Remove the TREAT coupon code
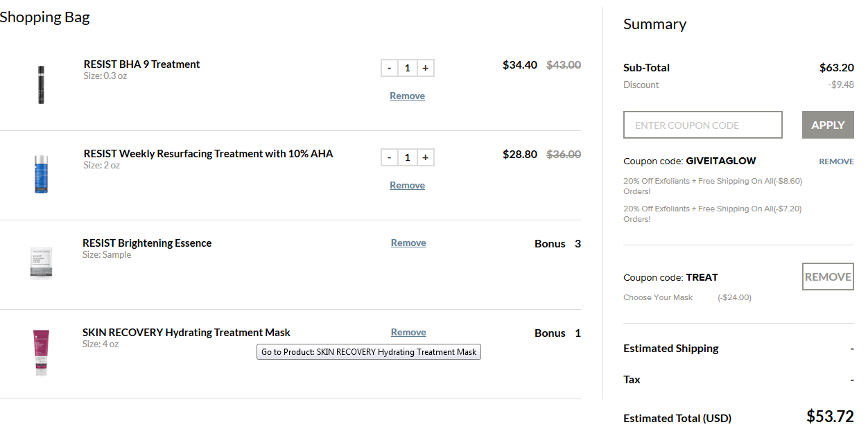 coord(828,277)
